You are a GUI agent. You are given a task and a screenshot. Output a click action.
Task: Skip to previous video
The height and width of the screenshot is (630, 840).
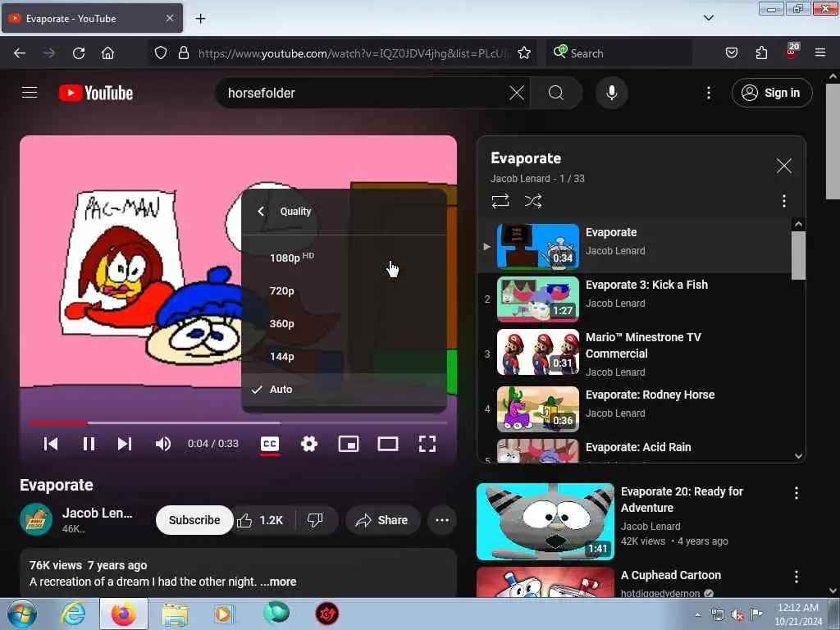(51, 444)
